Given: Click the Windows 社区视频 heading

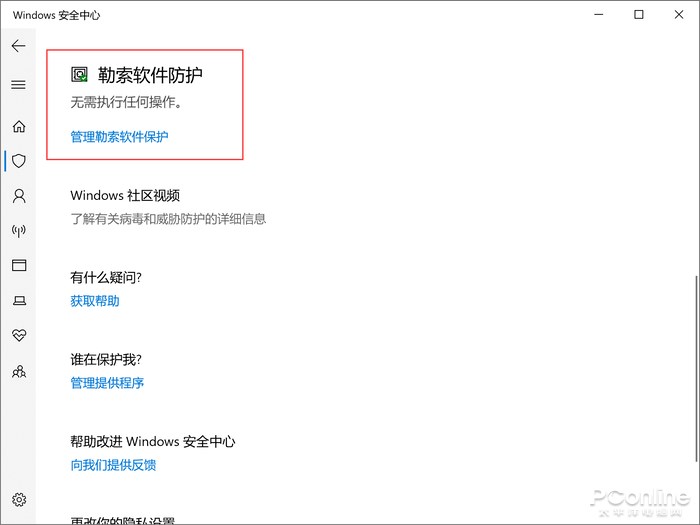Looking at the screenshot, I should tap(125, 196).
